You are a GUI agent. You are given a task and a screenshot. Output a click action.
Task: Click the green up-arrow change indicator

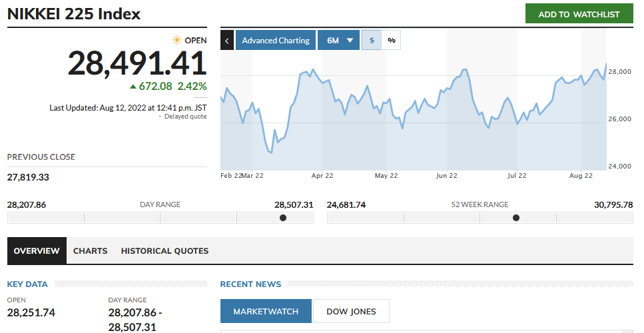click(x=133, y=87)
